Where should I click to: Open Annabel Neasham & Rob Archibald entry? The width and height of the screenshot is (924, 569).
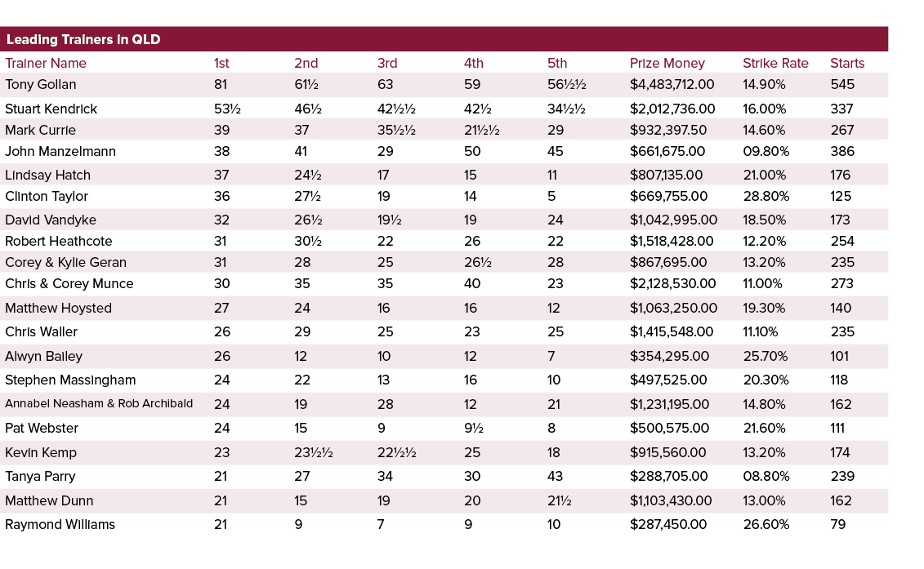(99, 404)
